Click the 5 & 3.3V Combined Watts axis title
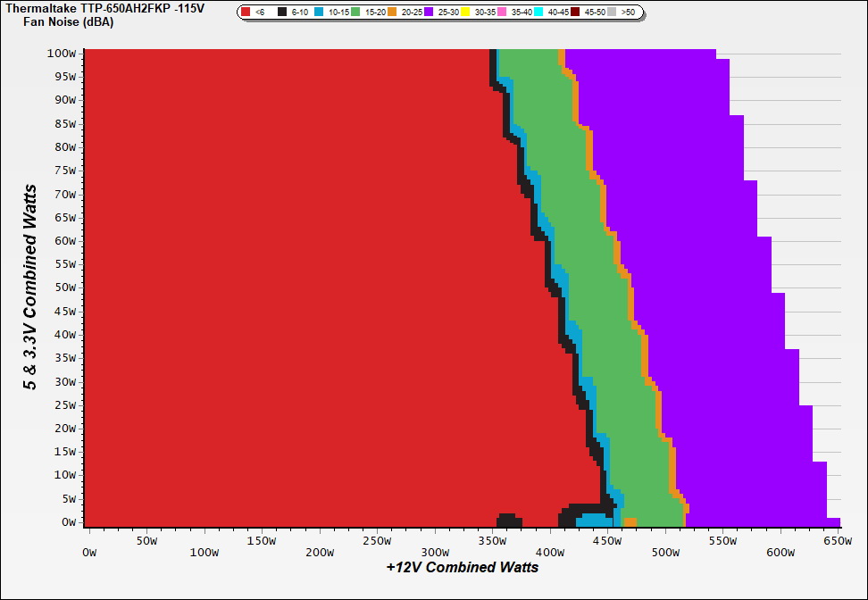This screenshot has height=600, width=868. tap(30, 287)
